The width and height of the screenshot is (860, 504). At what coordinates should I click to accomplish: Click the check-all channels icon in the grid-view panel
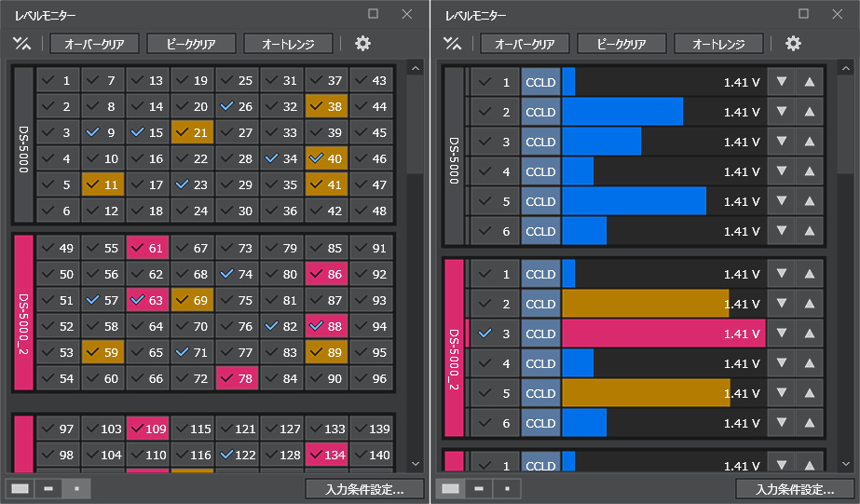[21, 44]
